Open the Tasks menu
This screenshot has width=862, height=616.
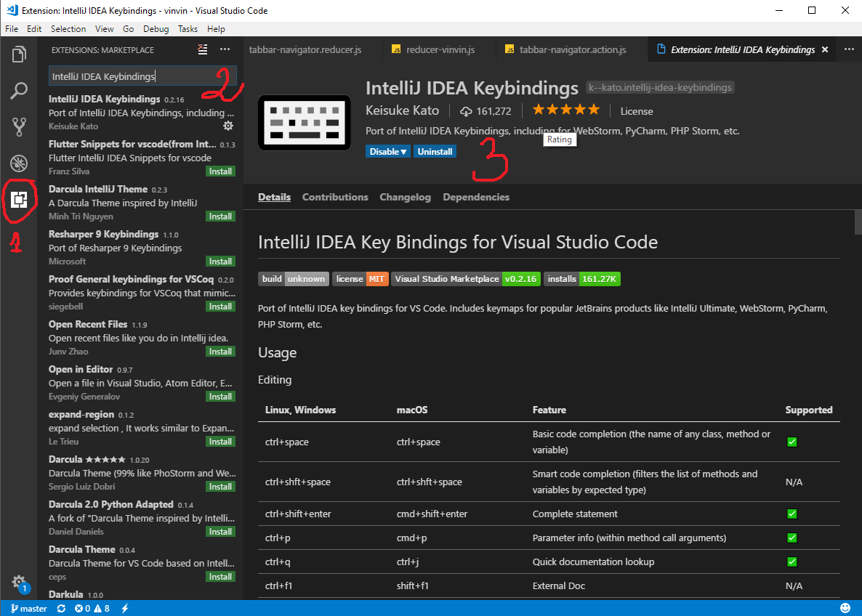point(188,28)
